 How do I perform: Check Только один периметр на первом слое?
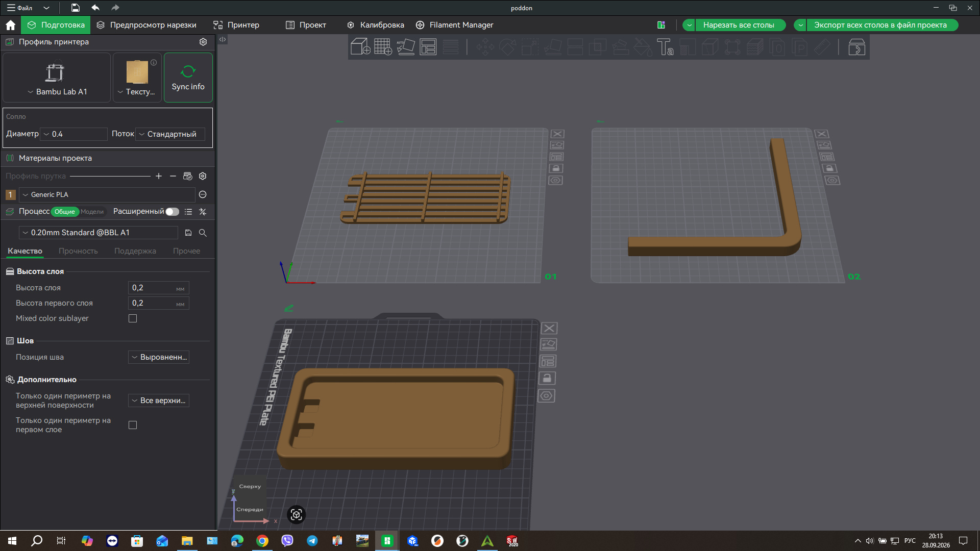coord(133,425)
